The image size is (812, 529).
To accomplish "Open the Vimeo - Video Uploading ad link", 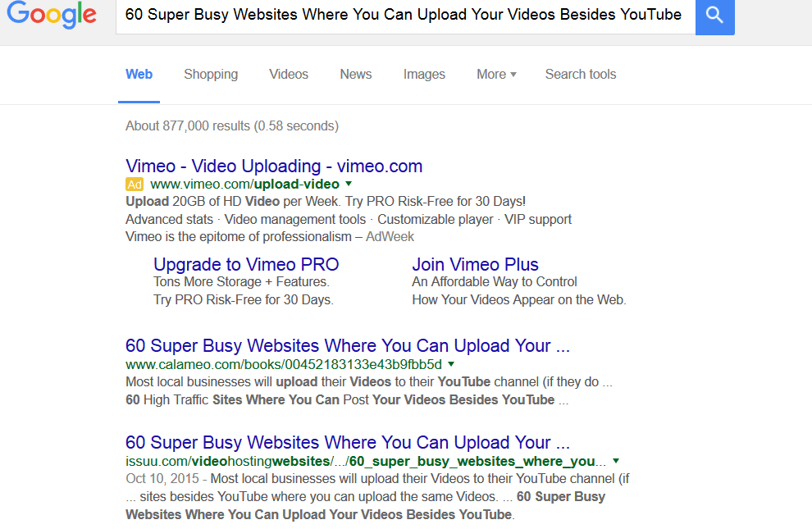I will coord(274,166).
